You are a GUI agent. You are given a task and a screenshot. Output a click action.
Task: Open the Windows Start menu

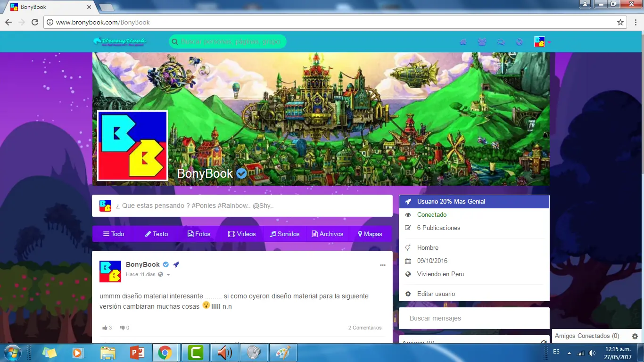[12, 353]
